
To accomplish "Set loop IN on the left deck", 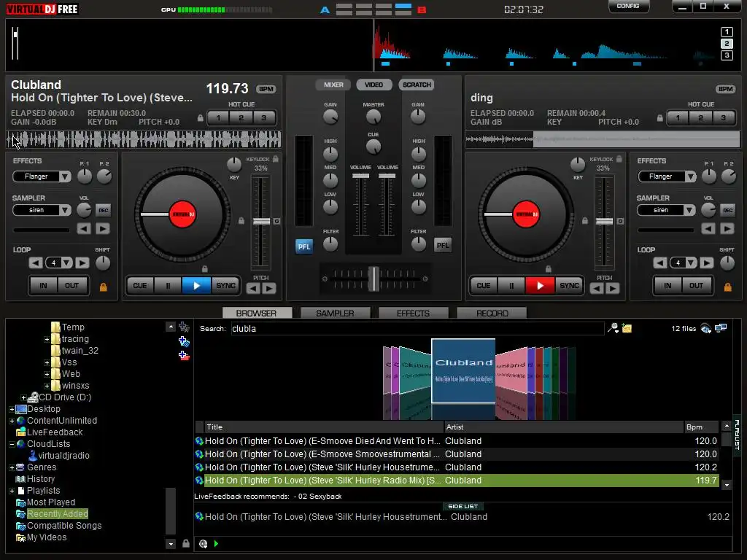I will click(43, 286).
